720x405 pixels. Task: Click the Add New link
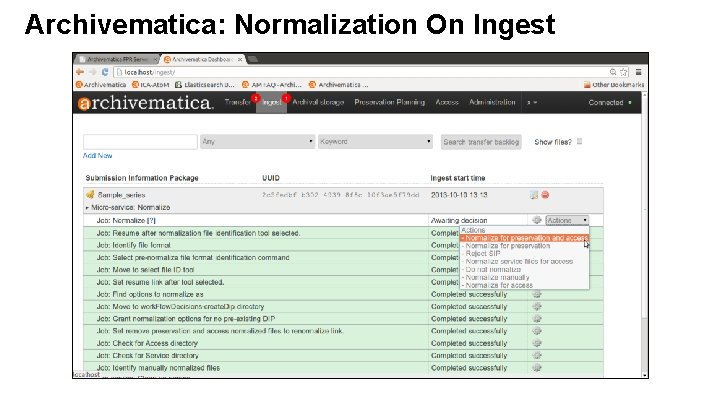pyautogui.click(x=97, y=156)
